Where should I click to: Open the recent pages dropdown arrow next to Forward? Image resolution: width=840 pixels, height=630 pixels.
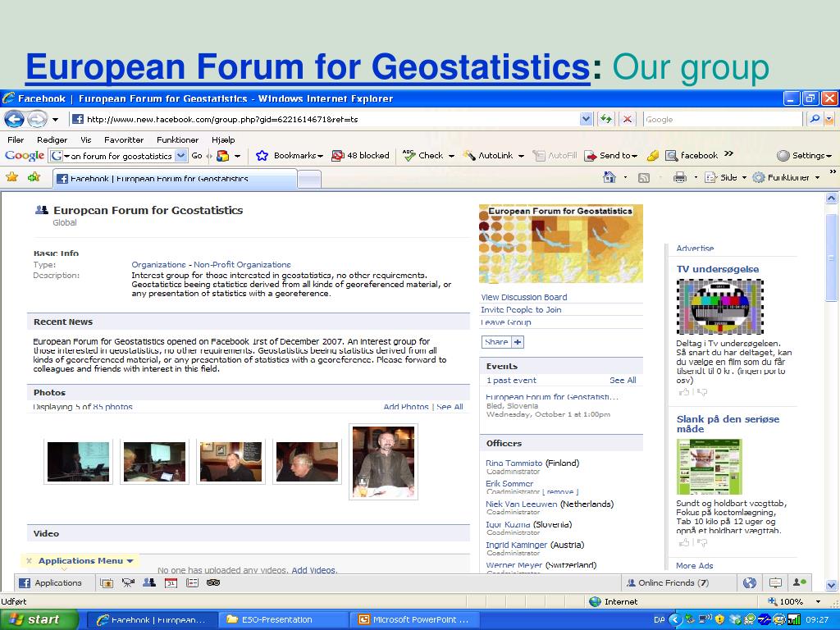pyautogui.click(x=55, y=119)
